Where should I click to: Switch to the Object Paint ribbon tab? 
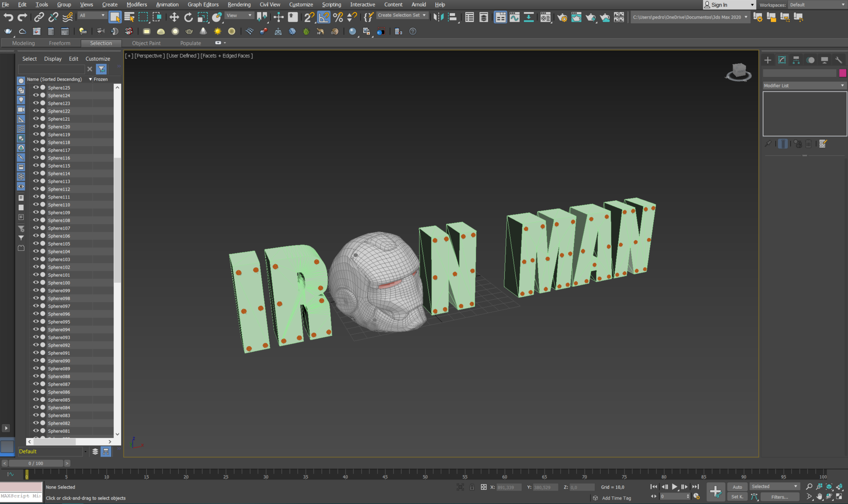[146, 43]
